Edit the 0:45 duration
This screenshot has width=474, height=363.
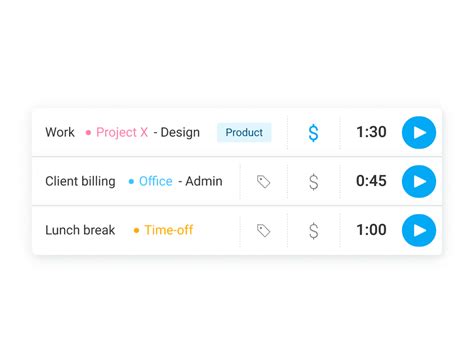[371, 181]
